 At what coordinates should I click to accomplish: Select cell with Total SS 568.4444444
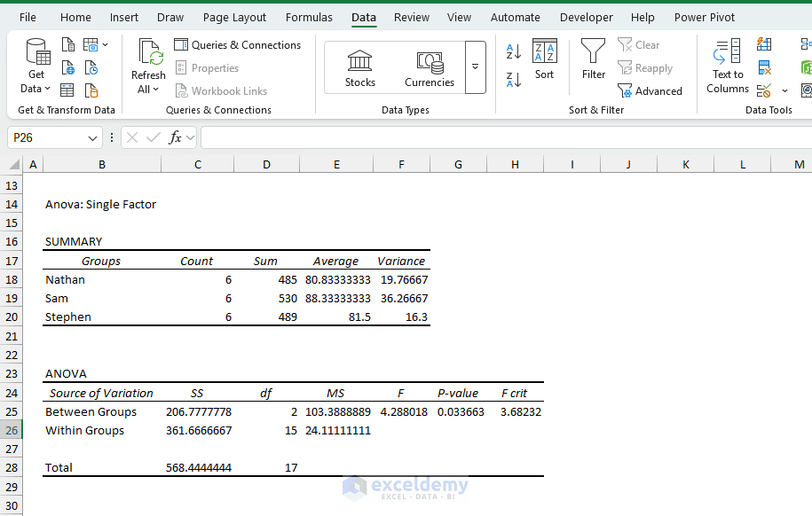[x=198, y=468]
